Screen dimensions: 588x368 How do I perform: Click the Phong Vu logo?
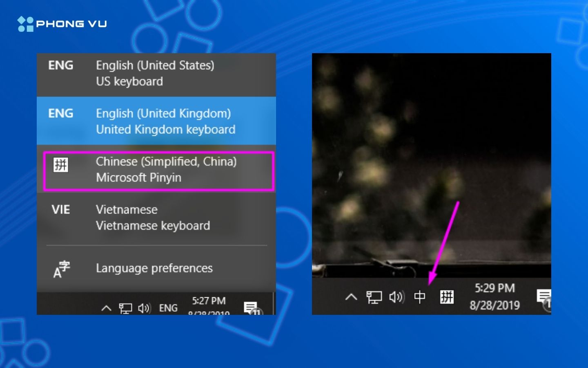[x=62, y=23]
